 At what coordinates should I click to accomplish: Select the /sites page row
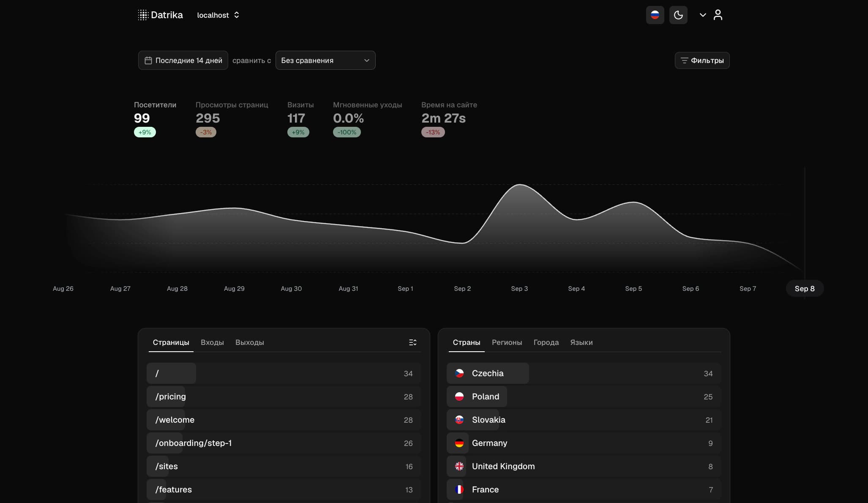click(284, 466)
